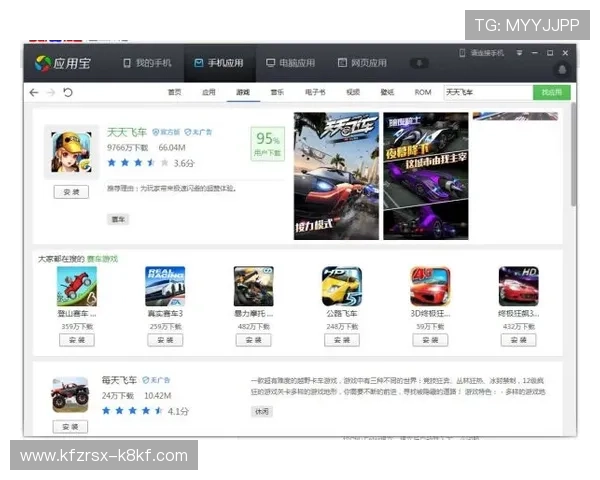Viewport: 600px width, 480px height.
Task: Click the 官方版 badge beside 天天飞车
Action: (x=166, y=132)
